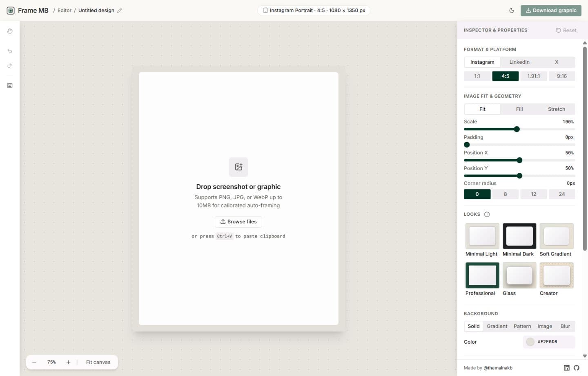The width and height of the screenshot is (588, 376).
Task: Click the Frame MB logo icon
Action: 11,11
